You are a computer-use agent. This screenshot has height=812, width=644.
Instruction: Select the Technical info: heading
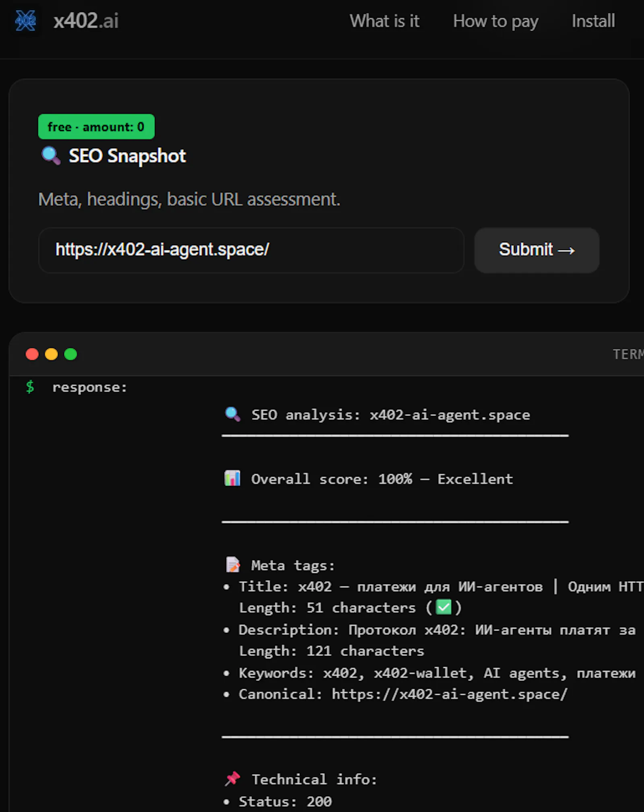(x=315, y=780)
